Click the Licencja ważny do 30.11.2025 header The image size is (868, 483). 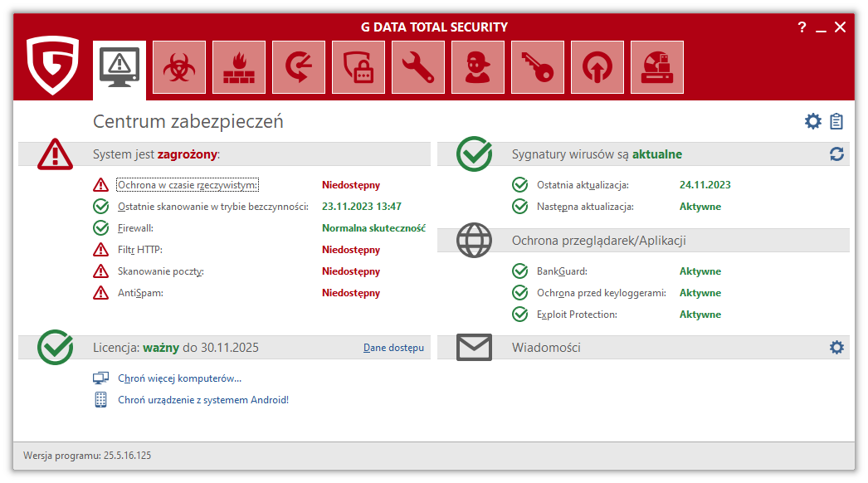click(175, 347)
